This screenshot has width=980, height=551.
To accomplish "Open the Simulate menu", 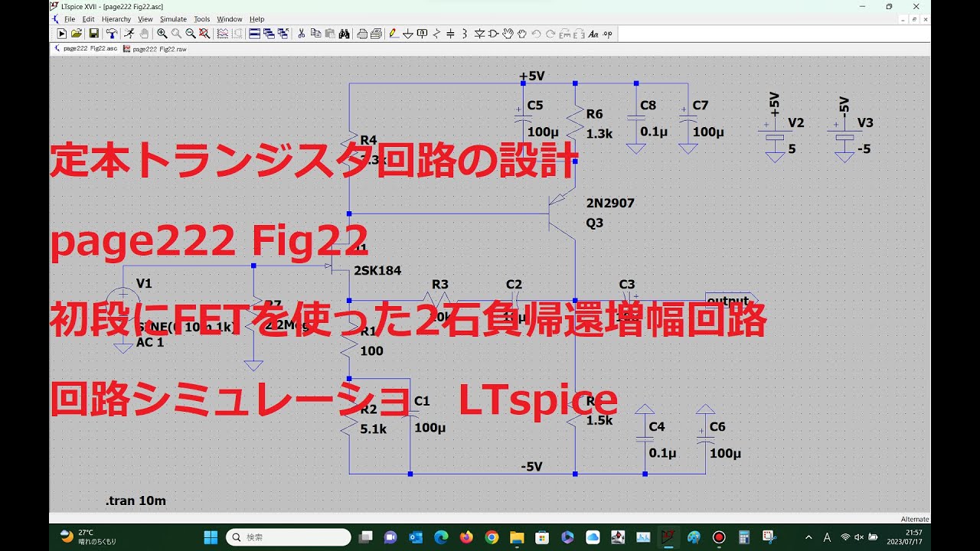I will pyautogui.click(x=173, y=19).
